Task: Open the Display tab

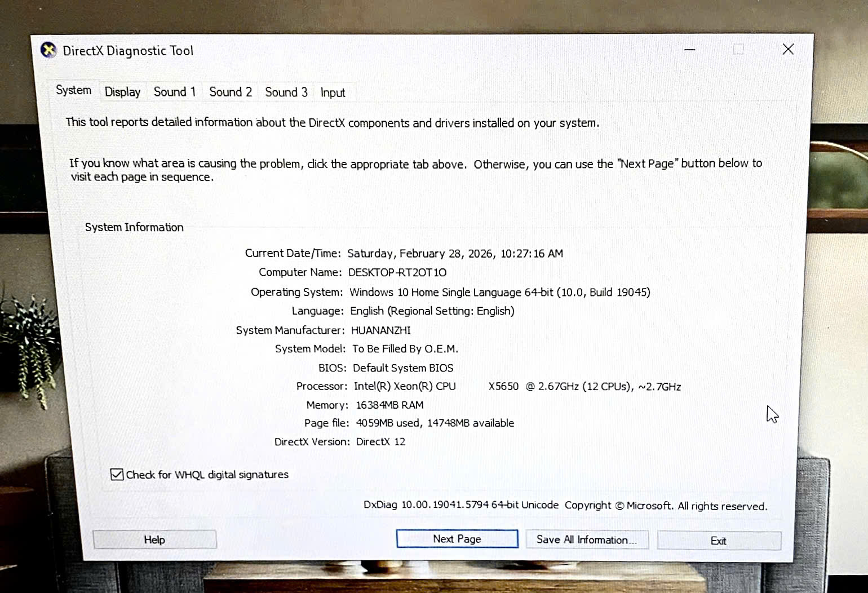Action: tap(122, 91)
